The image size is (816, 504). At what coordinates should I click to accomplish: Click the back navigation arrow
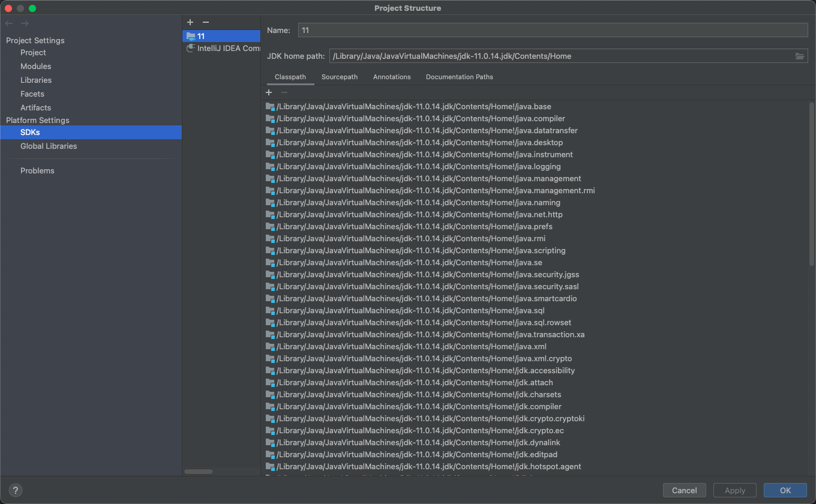pyautogui.click(x=9, y=23)
